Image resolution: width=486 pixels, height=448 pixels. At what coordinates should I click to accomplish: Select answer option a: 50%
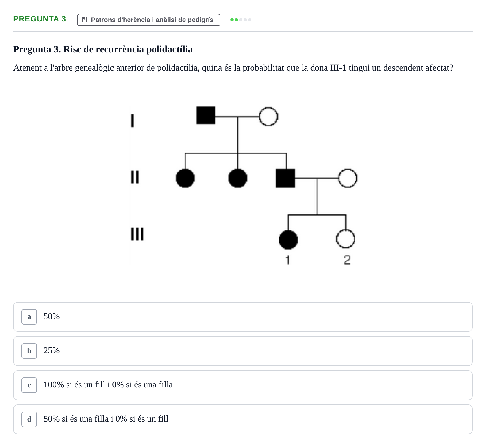point(243,317)
